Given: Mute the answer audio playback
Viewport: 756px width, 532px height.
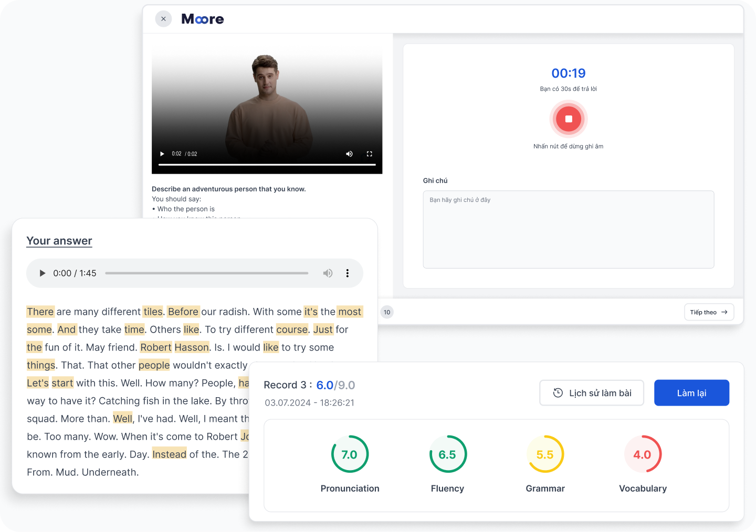Looking at the screenshot, I should (x=328, y=273).
